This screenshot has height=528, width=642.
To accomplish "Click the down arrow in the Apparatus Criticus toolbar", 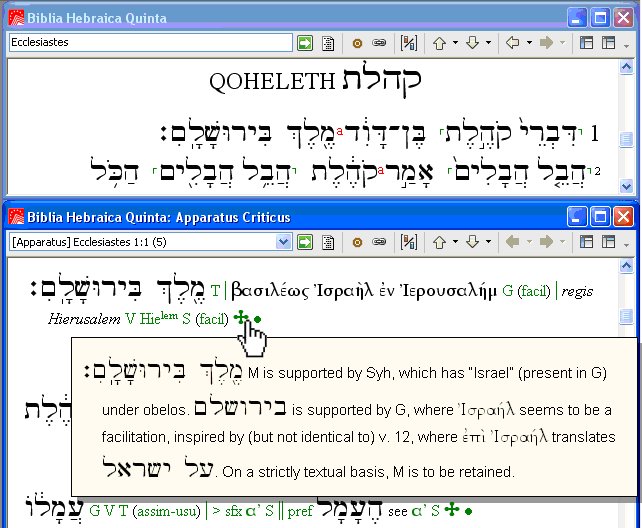I will [x=472, y=242].
